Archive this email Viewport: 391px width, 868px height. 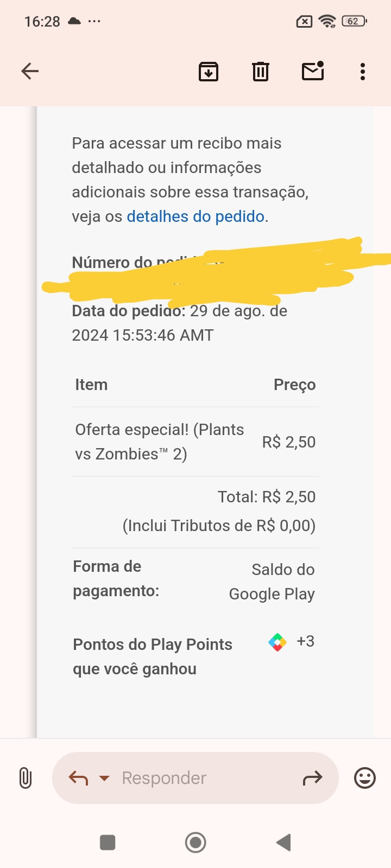[x=209, y=71]
